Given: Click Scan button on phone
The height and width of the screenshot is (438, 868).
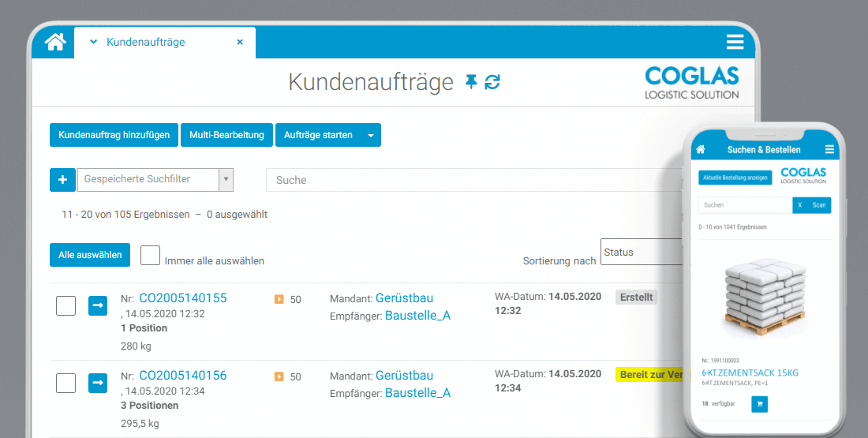Looking at the screenshot, I should pyautogui.click(x=819, y=205).
